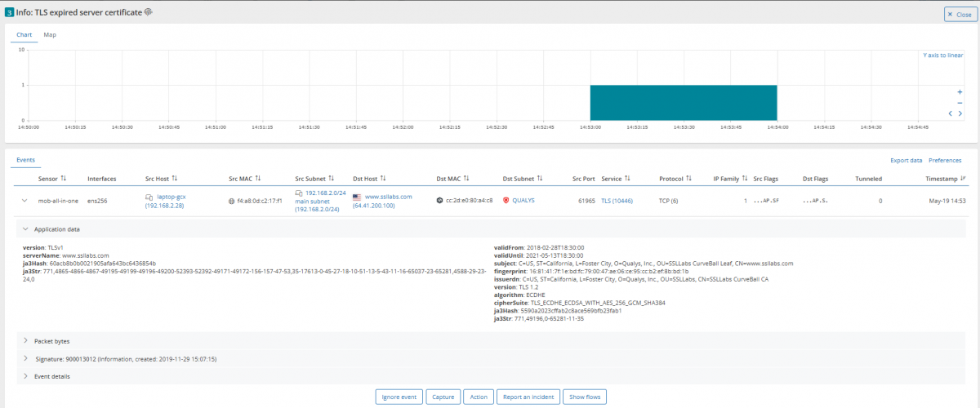The image size is (980, 408).
Task: Sort by Src MAC column arrows
Action: point(260,178)
